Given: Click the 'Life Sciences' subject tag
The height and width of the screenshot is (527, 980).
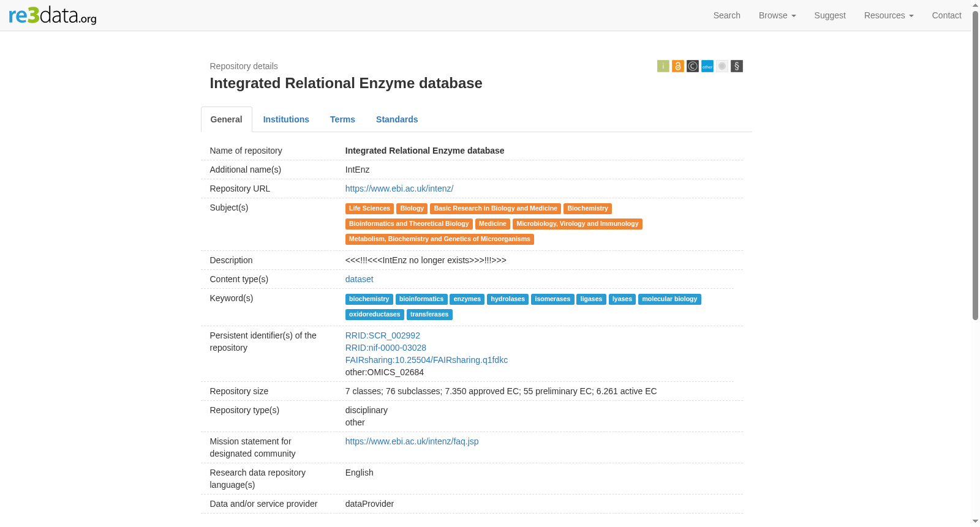Looking at the screenshot, I should click(369, 209).
